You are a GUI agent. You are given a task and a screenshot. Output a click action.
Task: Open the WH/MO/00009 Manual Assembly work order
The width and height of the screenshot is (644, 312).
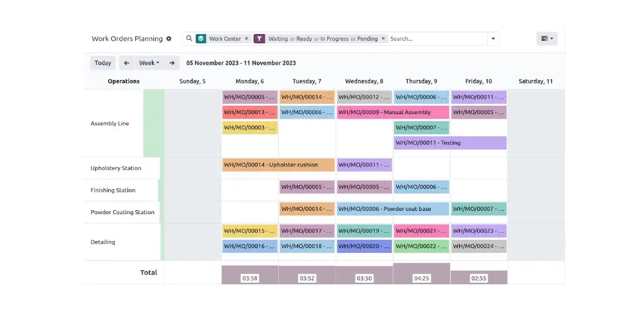393,112
